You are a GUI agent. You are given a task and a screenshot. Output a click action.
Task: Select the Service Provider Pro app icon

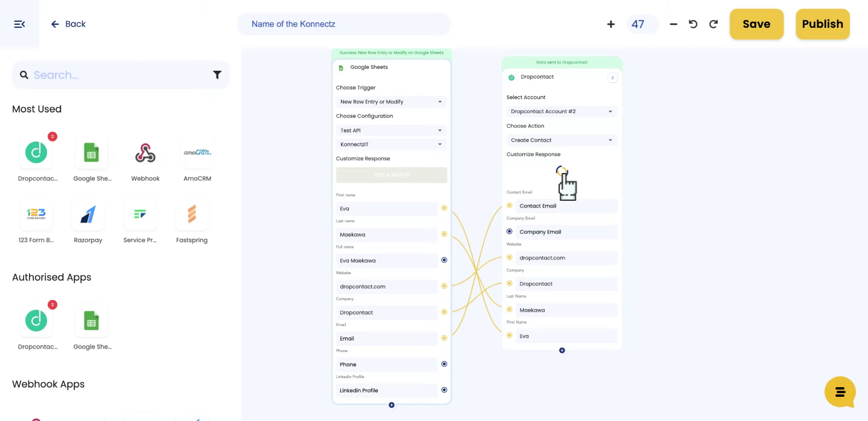tap(140, 214)
